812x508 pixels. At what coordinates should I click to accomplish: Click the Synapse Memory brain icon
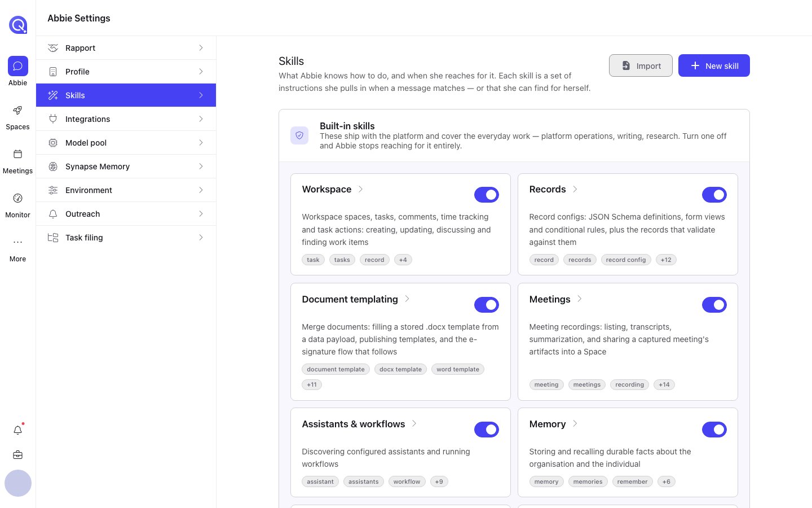pos(53,167)
